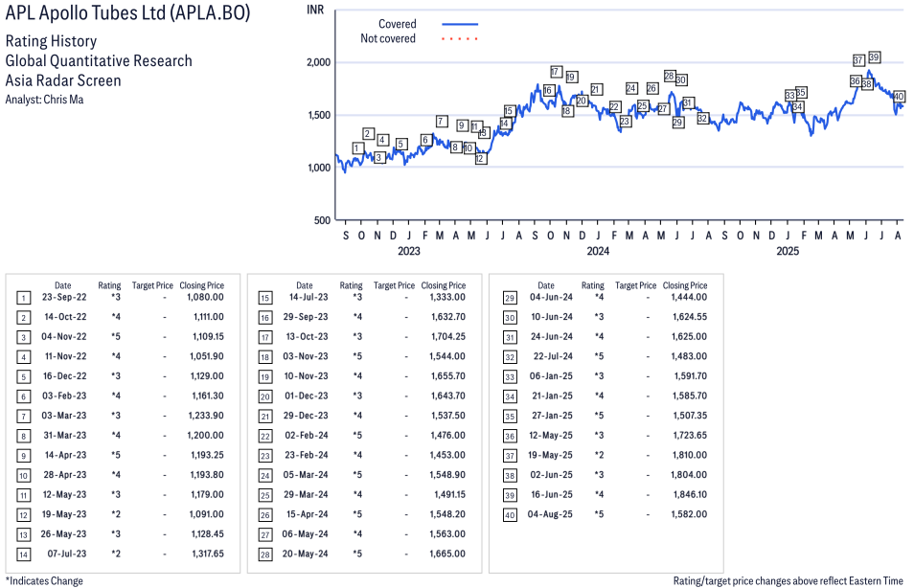914x588 pixels.
Task: Click the '14-Jul-23' date cell
Action: coord(308,297)
